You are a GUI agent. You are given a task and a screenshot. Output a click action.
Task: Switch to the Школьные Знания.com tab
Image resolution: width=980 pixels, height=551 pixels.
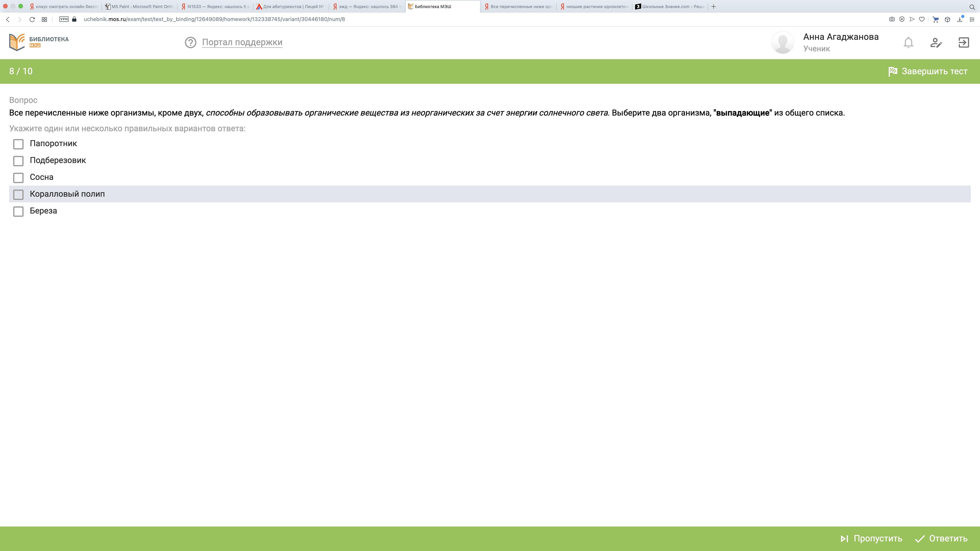tap(670, 7)
